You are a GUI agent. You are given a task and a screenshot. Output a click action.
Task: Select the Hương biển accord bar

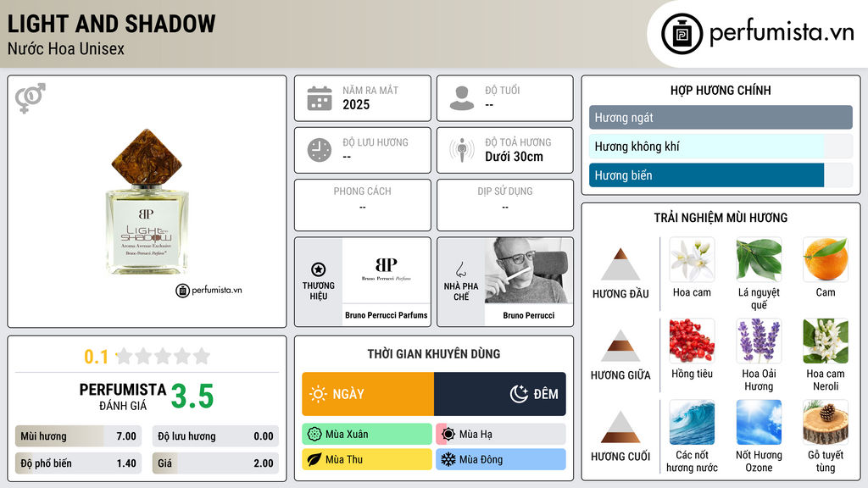[721, 175]
